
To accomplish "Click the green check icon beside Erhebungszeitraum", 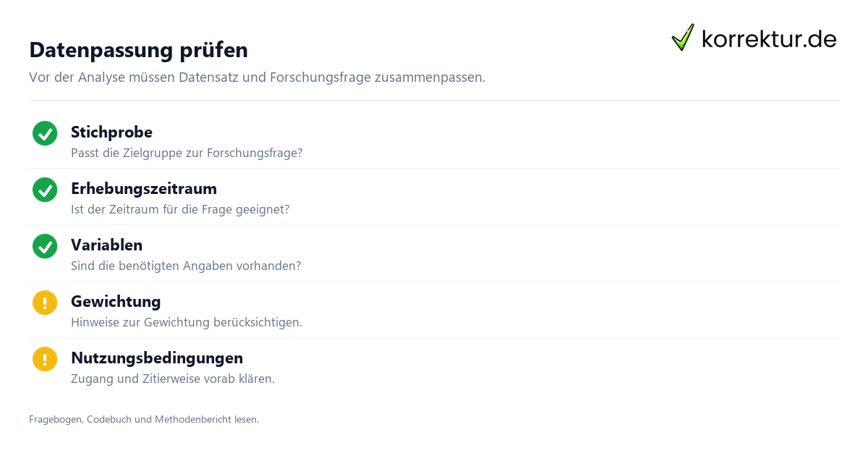I will pyautogui.click(x=45, y=190).
